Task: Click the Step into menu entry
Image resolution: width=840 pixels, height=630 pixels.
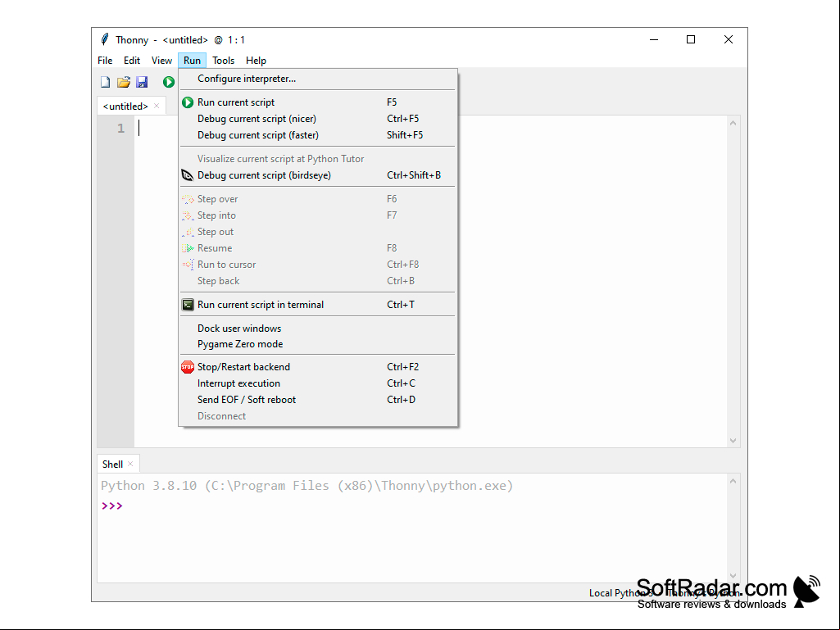Action: [318, 215]
